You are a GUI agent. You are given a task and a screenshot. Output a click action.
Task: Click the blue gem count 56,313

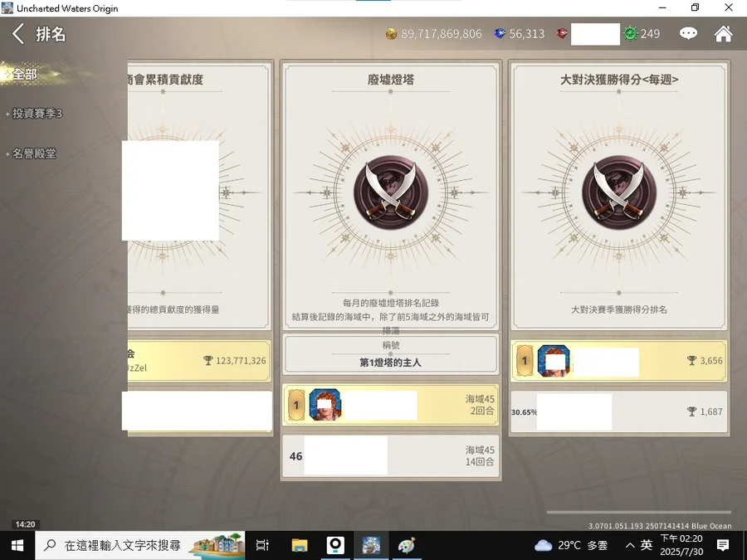(x=526, y=34)
